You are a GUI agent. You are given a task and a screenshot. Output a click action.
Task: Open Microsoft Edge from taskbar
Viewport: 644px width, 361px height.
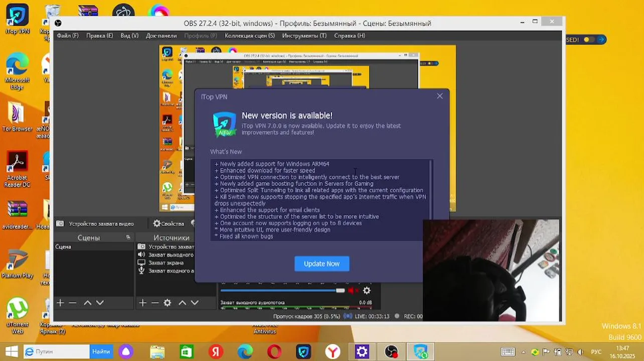click(245, 351)
